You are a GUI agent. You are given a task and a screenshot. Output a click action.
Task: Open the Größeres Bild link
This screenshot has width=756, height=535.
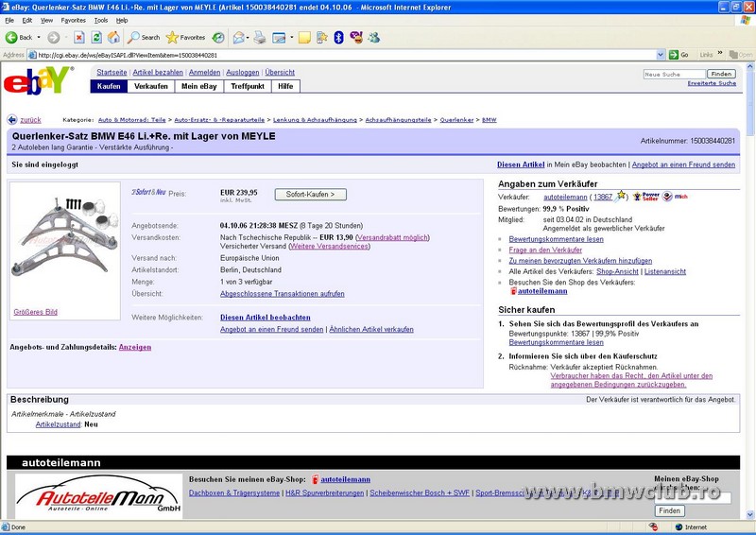[x=36, y=312]
